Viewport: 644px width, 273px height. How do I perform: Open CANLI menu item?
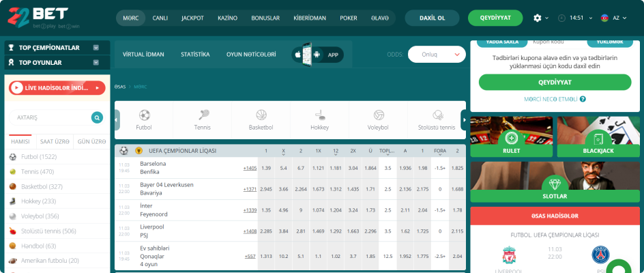tap(160, 18)
